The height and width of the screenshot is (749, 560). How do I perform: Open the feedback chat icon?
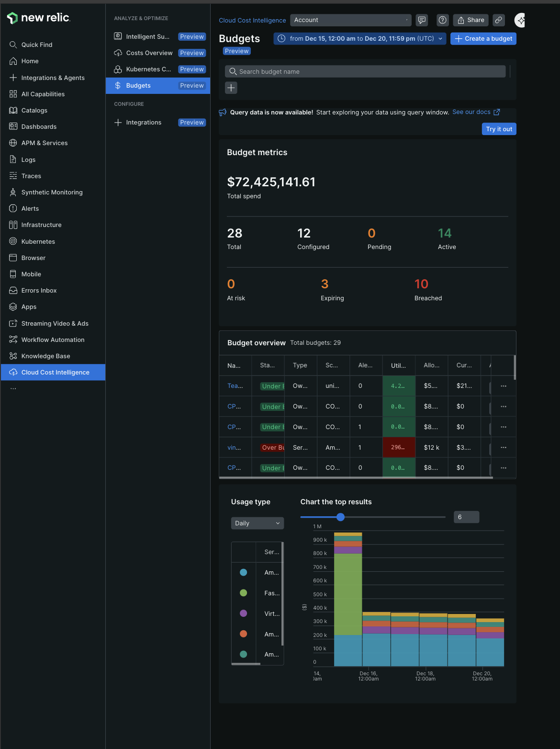coord(422,20)
